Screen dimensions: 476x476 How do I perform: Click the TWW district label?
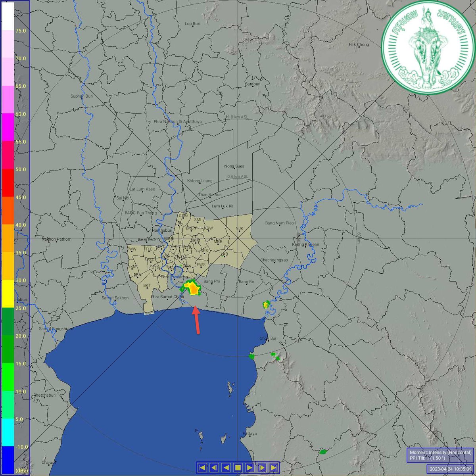click(x=132, y=250)
